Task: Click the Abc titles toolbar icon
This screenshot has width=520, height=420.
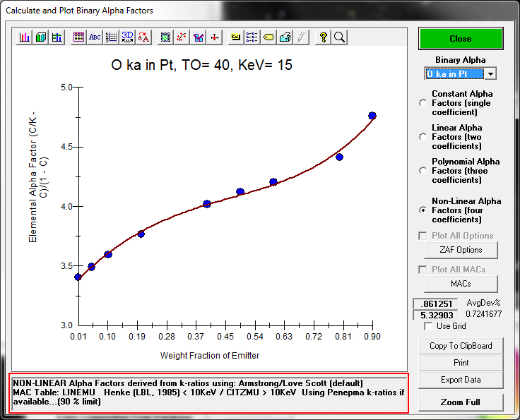Action: pyautogui.click(x=95, y=37)
